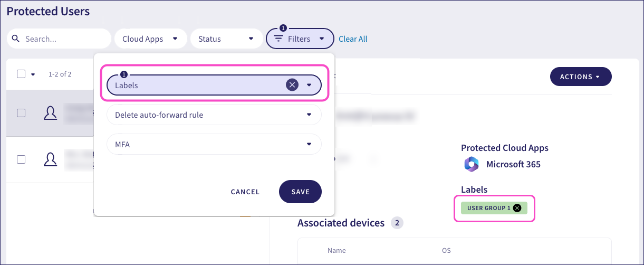Click the second user's avatar icon

[50, 159]
